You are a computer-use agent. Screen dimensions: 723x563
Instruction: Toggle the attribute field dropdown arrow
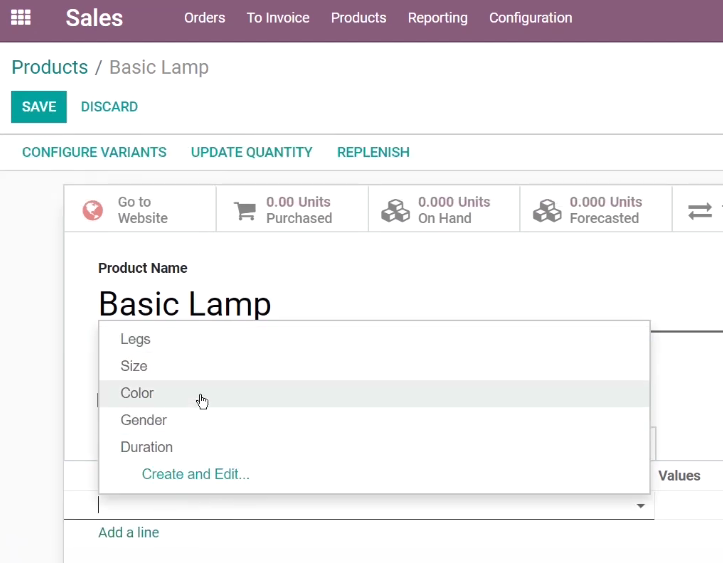pos(640,506)
